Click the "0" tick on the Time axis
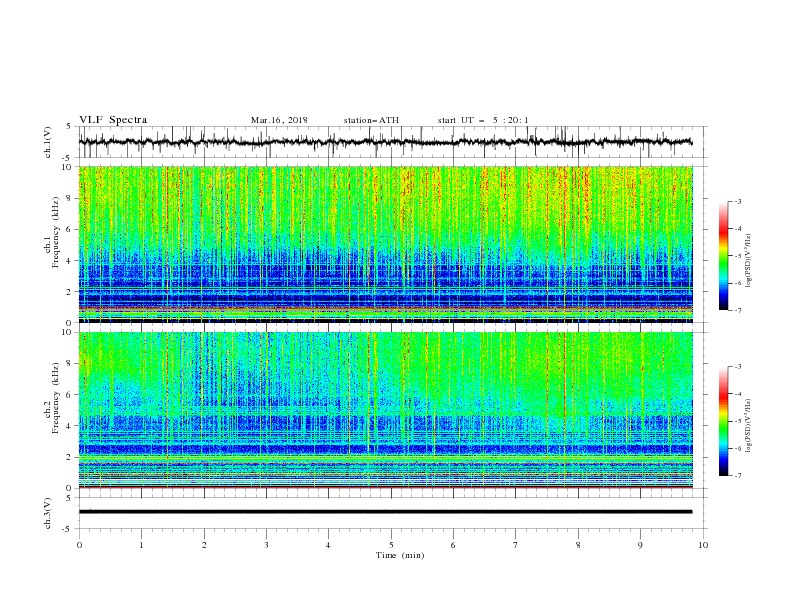Viewport: 792px width, 612px height. [79, 545]
